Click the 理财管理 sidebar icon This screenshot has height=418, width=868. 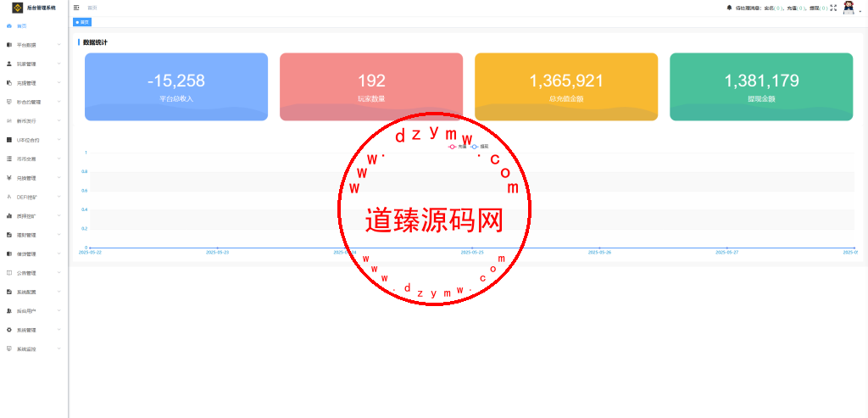8,235
